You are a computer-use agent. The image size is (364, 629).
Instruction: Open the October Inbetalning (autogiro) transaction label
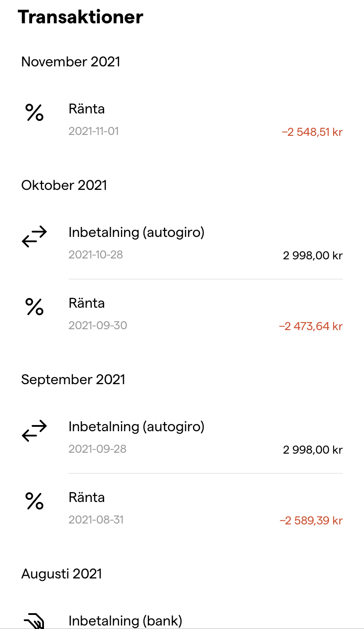(136, 232)
